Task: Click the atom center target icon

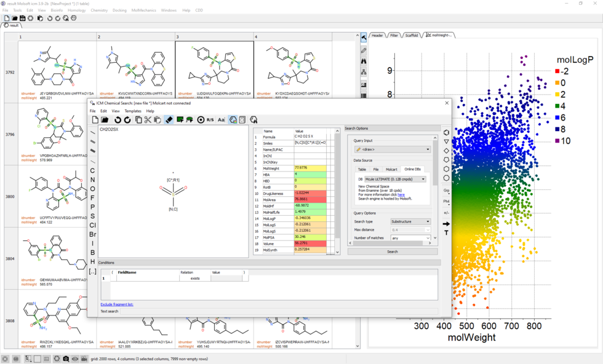Action: coord(201,120)
